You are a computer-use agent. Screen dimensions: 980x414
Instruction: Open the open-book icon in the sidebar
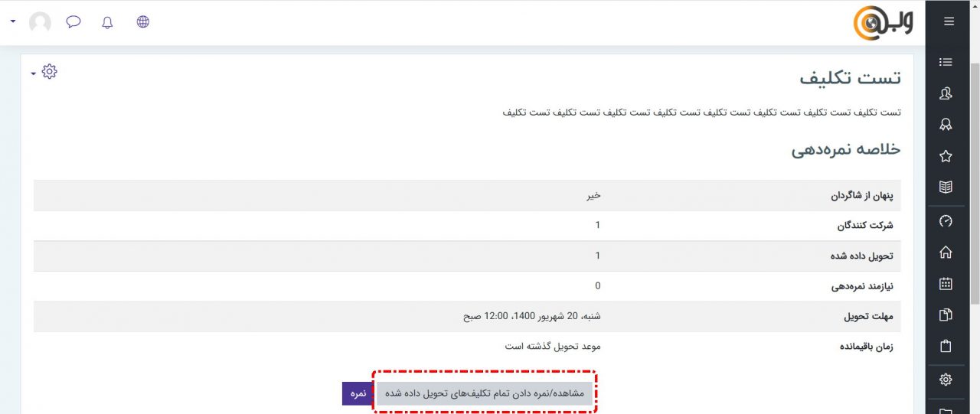pos(946,187)
